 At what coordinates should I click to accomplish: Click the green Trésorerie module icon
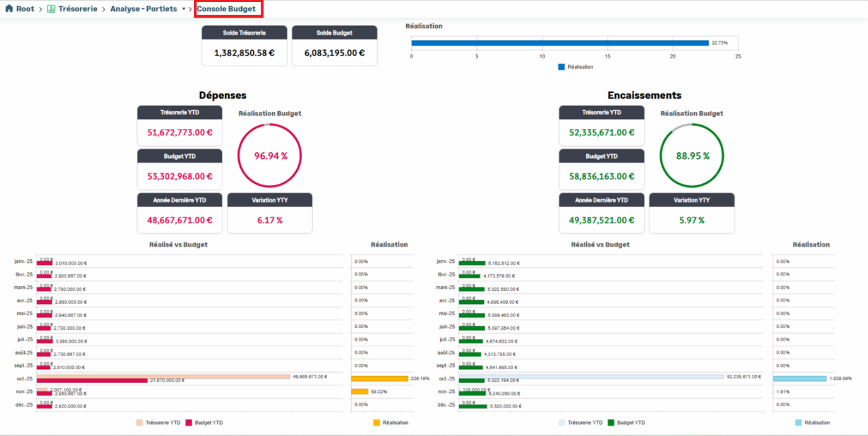click(x=51, y=9)
